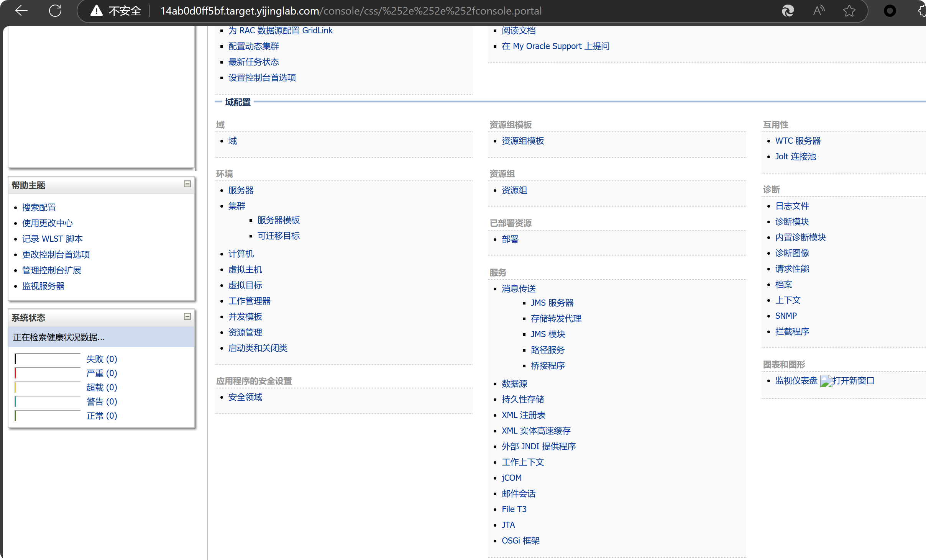This screenshot has width=926, height=560.
Task: Open JMS 服务器 link
Action: tap(552, 303)
